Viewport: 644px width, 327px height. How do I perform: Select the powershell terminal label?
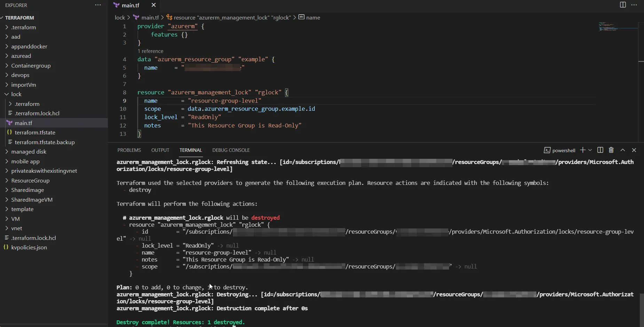pyautogui.click(x=560, y=150)
